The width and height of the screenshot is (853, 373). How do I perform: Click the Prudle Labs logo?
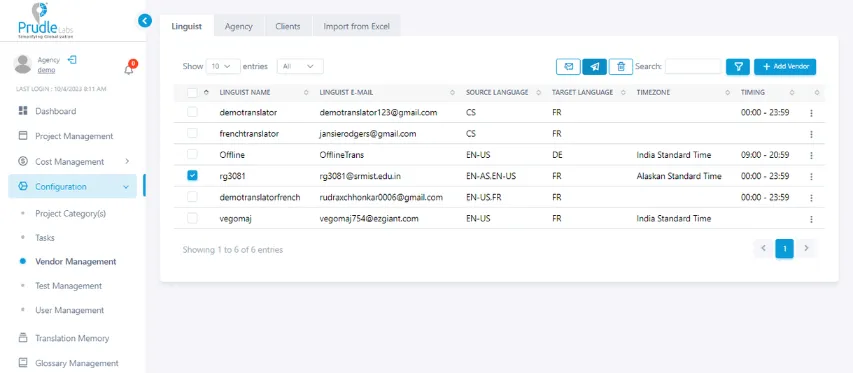(45, 21)
